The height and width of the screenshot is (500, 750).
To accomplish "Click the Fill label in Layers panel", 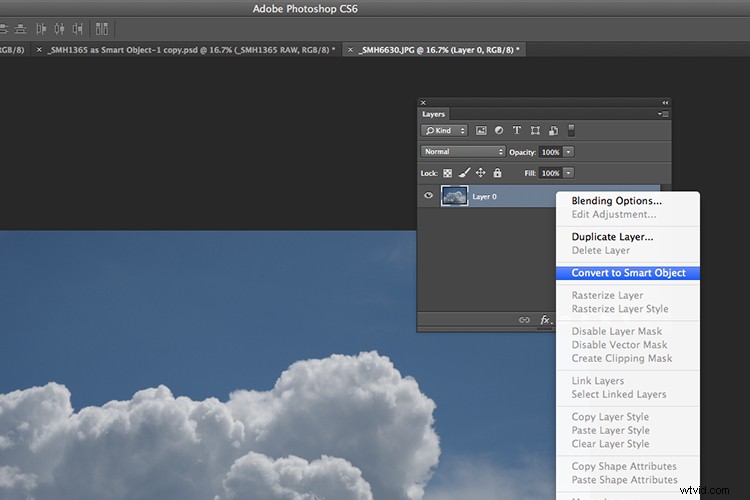I will [530, 173].
